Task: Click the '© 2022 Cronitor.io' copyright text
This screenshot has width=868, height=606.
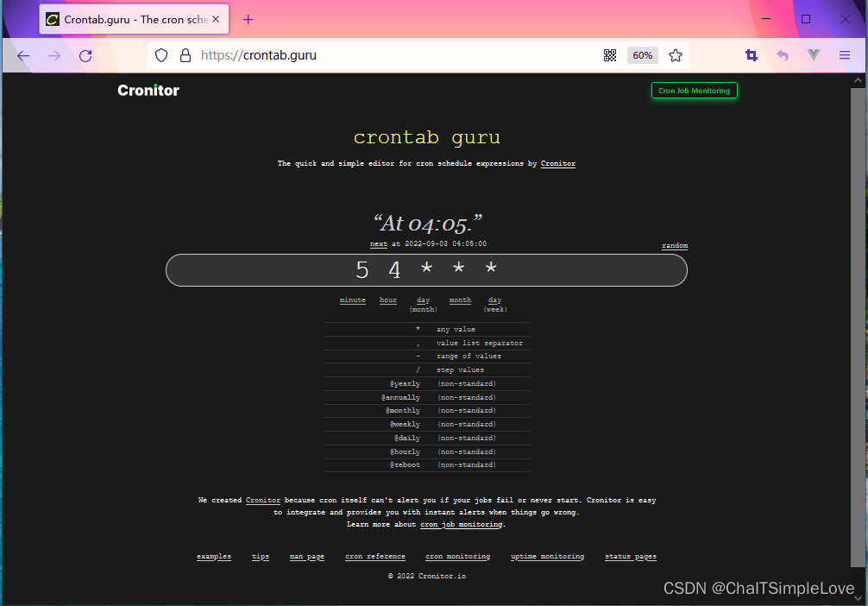Action: (427, 576)
